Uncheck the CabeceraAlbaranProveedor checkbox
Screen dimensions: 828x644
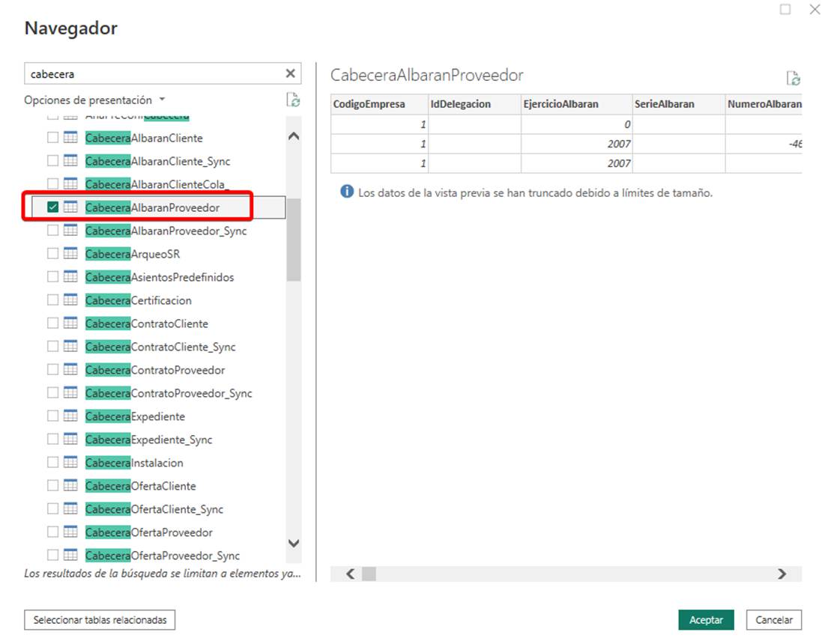53,207
